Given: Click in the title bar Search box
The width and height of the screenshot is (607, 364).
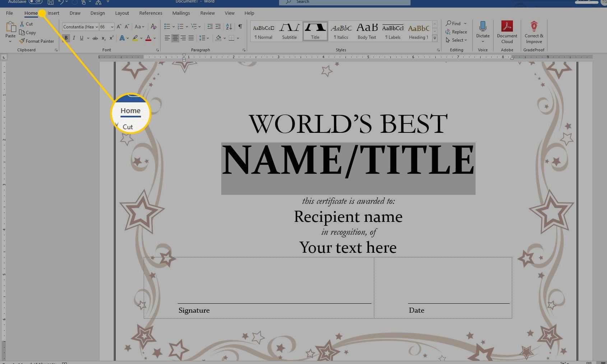Looking at the screenshot, I should pyautogui.click(x=345, y=2).
